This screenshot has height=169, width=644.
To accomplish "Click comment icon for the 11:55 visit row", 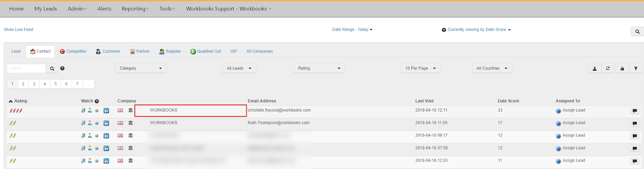I will point(635,123).
